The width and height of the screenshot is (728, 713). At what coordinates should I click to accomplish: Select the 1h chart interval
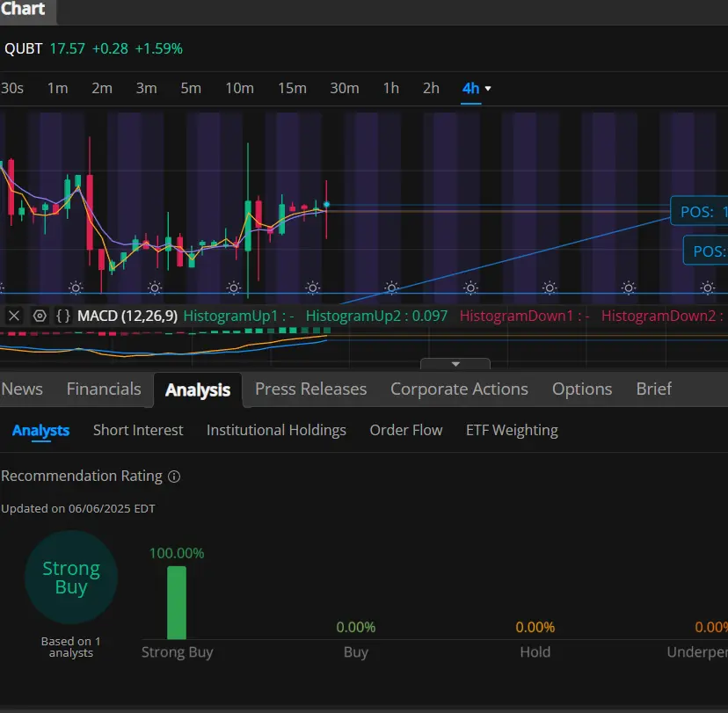pyautogui.click(x=391, y=88)
